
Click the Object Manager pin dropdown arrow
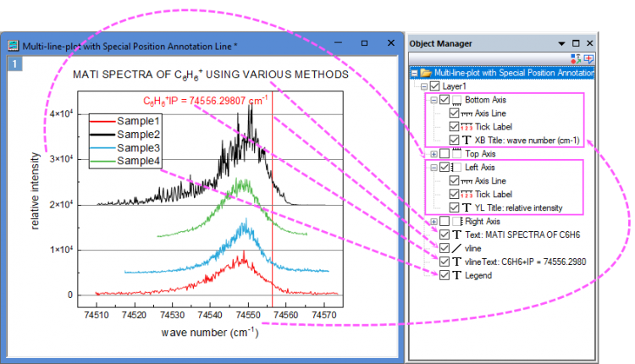(x=560, y=43)
